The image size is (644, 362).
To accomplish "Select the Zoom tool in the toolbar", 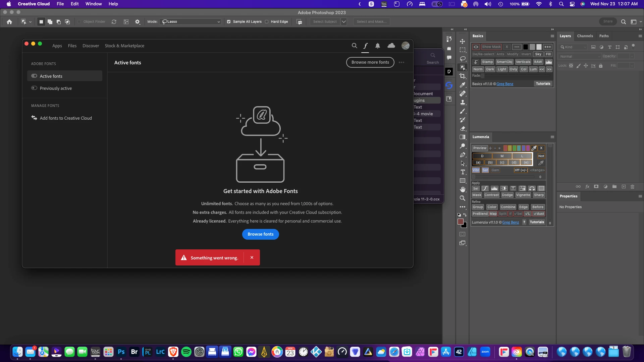I will point(463,198).
